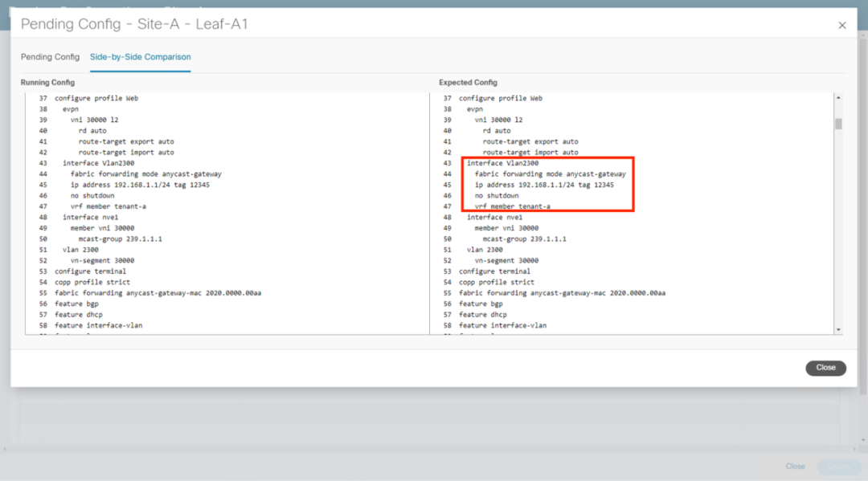Screen dimensions: 868x481
Task: Click the Expected Config scrollbar thumb
Action: [x=838, y=124]
